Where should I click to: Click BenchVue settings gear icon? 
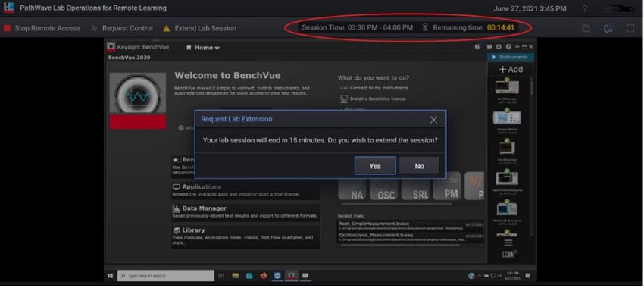tap(499, 47)
